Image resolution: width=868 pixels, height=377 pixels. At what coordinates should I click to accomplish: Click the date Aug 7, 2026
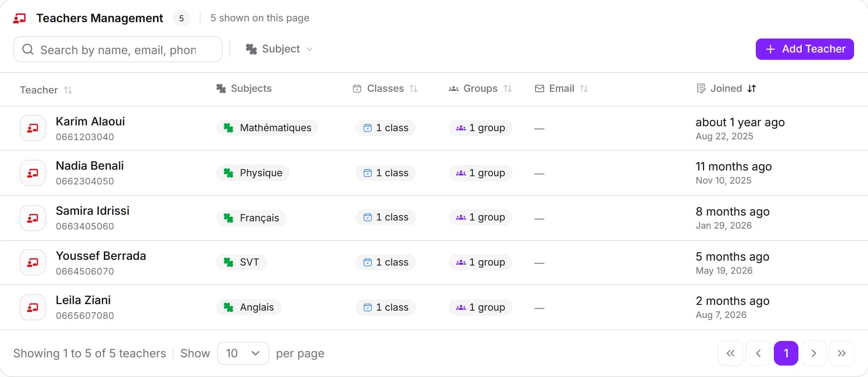click(x=721, y=315)
